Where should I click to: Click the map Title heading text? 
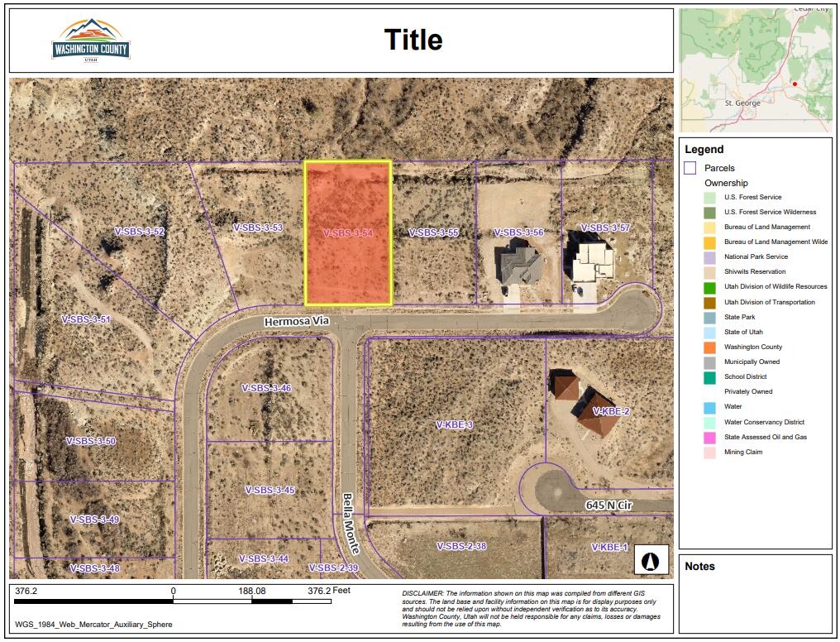413,40
